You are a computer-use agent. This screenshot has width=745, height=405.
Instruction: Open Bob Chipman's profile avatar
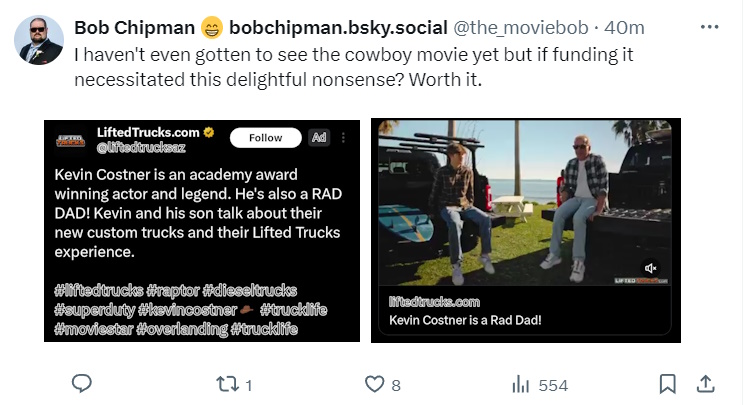39,40
